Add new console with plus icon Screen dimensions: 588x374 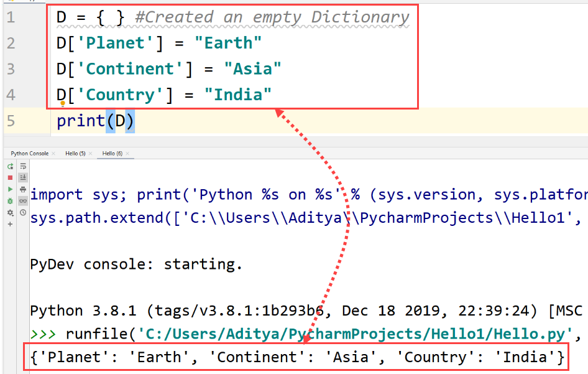[10, 224]
